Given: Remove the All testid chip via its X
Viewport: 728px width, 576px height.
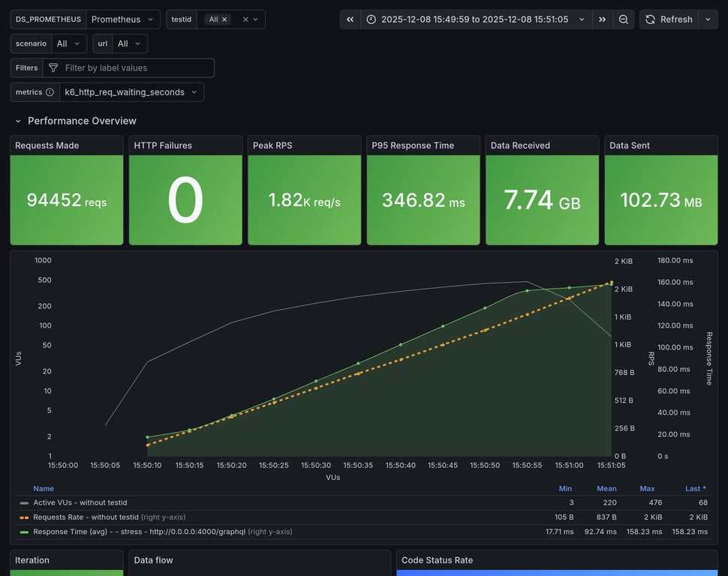Looking at the screenshot, I should pyautogui.click(x=224, y=19).
